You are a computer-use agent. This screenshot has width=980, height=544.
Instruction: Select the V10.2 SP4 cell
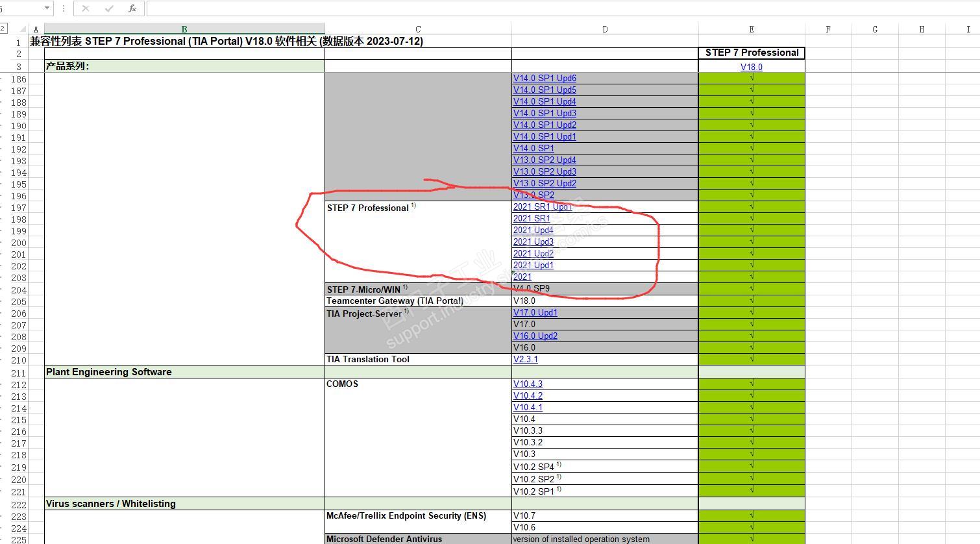pos(605,467)
